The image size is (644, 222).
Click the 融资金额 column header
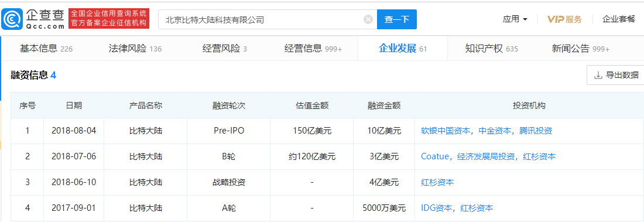coord(384,105)
